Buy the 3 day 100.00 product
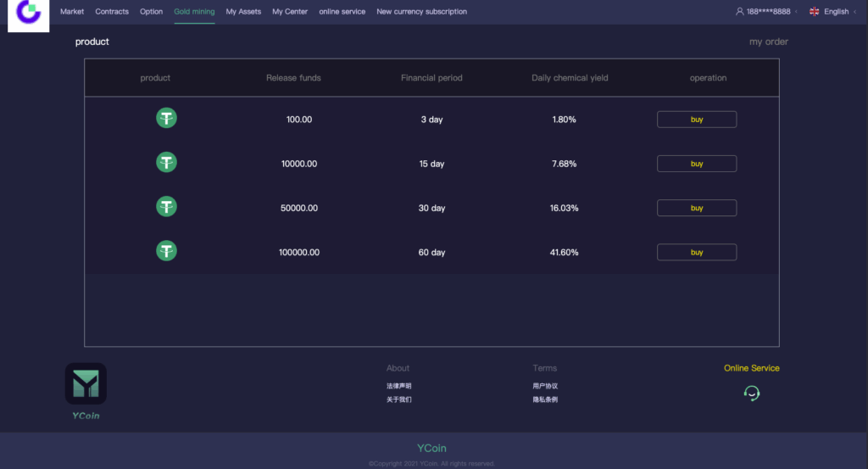Viewport: 868px width, 469px height. click(x=696, y=120)
